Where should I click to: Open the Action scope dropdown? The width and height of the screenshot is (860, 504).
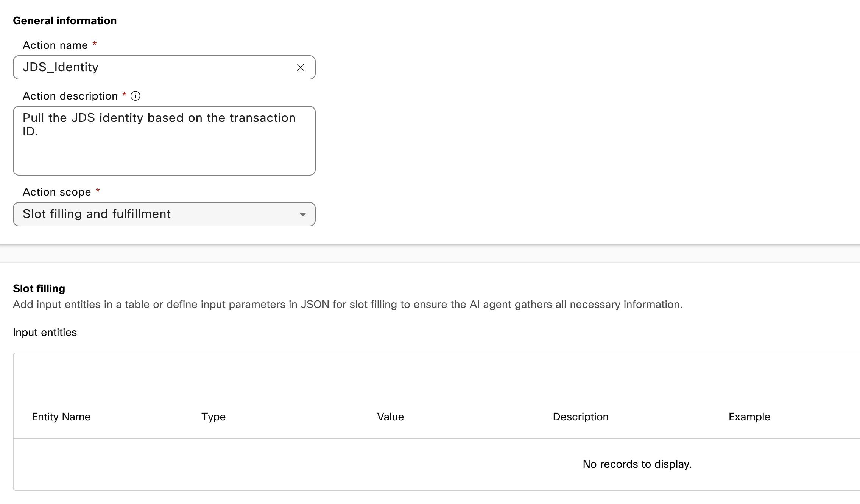164,214
